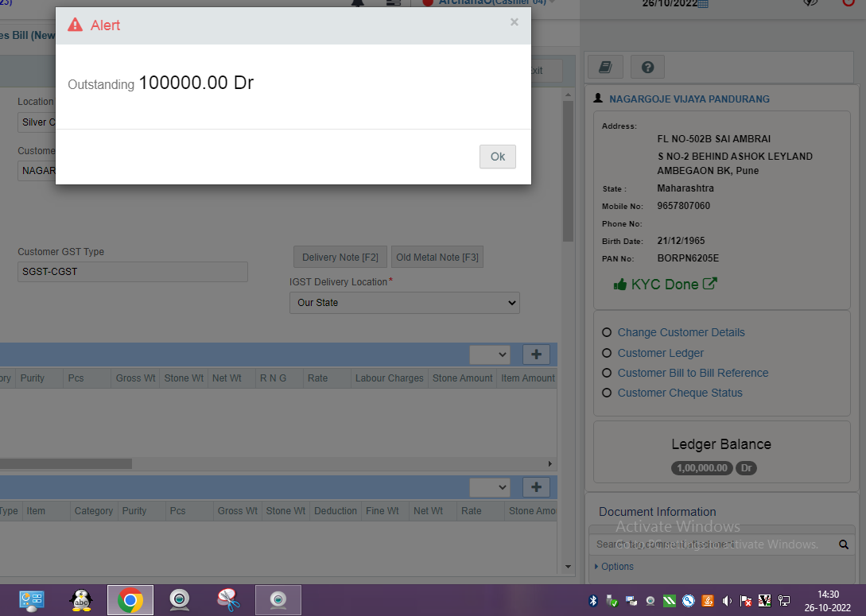The image size is (866, 616).
Task: Click the KYC Done thumbs-up icon
Action: click(x=620, y=285)
